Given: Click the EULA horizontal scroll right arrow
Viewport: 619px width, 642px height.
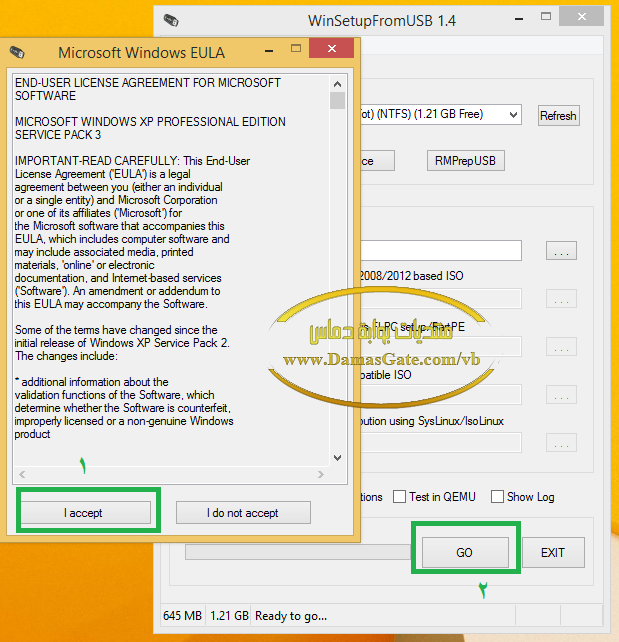Looking at the screenshot, I should [x=321, y=475].
